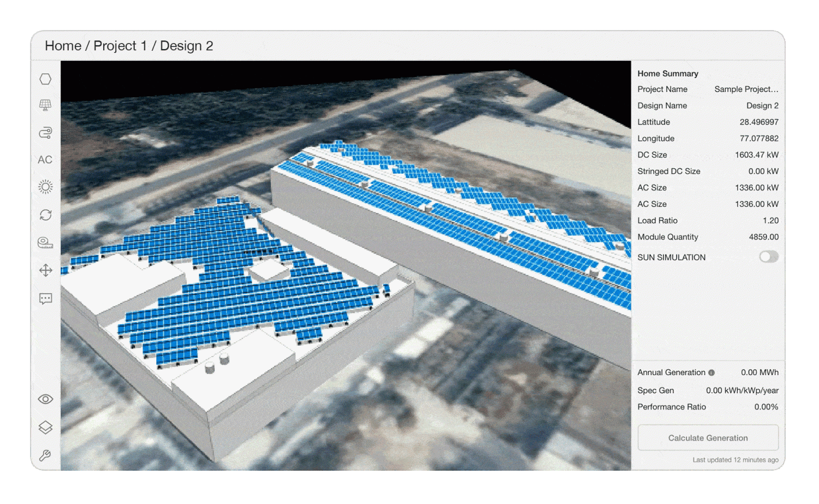
Task: Click the Annual Generation info icon
Action: [x=711, y=373]
